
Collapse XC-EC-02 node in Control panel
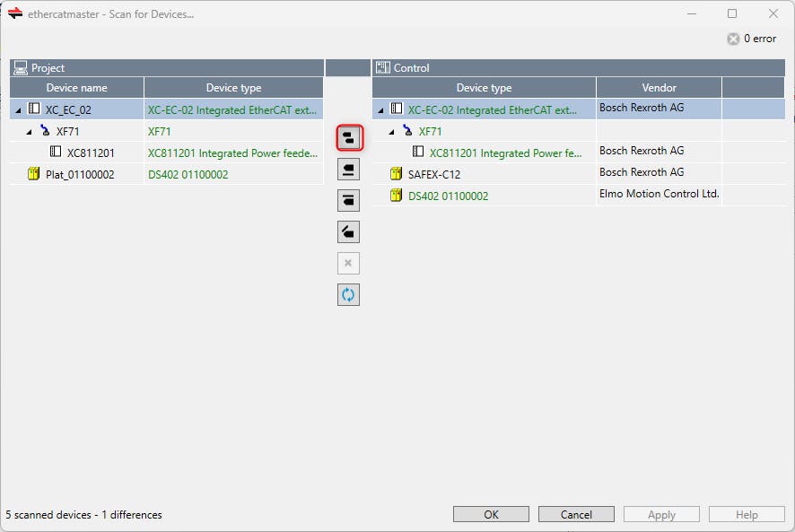pyautogui.click(x=380, y=109)
